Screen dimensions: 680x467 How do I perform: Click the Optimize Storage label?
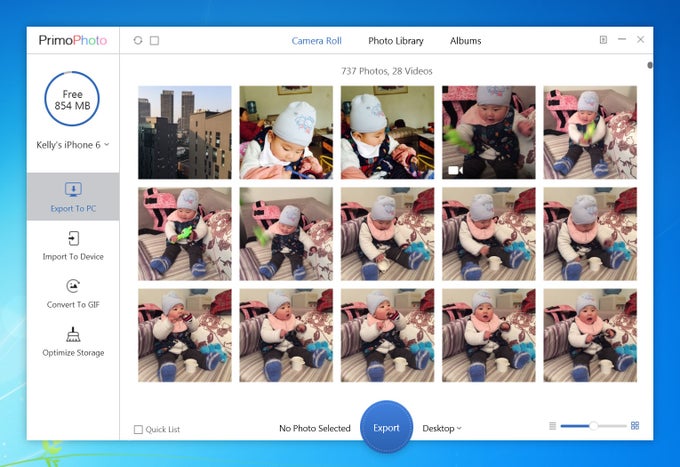[x=73, y=353]
